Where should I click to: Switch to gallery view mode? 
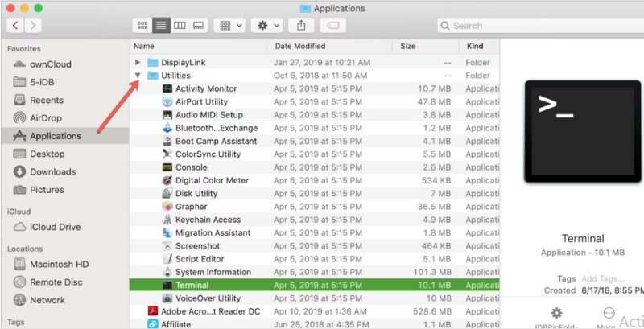point(198,25)
